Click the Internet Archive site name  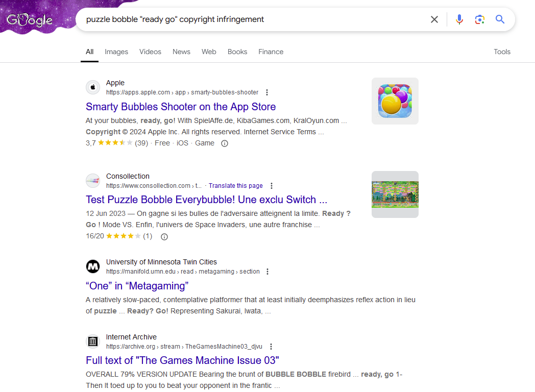131,337
